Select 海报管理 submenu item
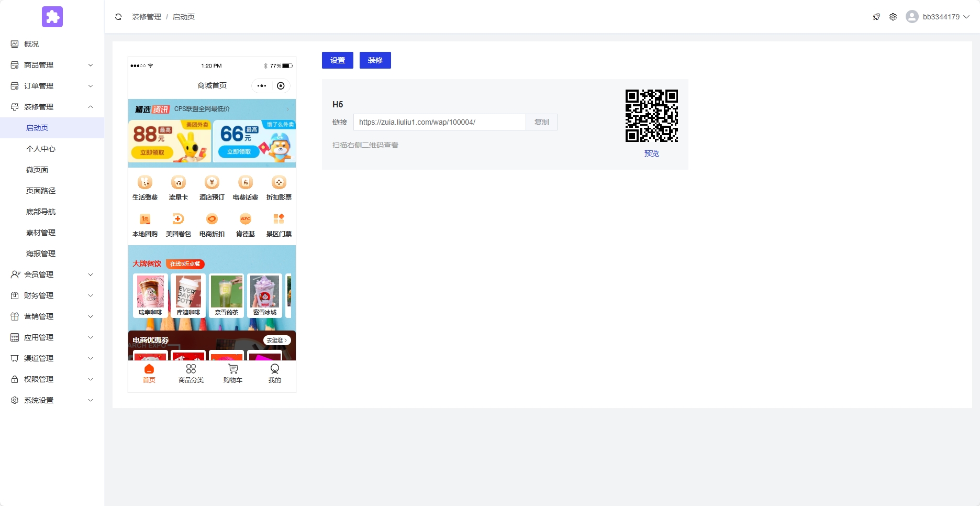Screen dimensions: 980x506 (52, 254)
